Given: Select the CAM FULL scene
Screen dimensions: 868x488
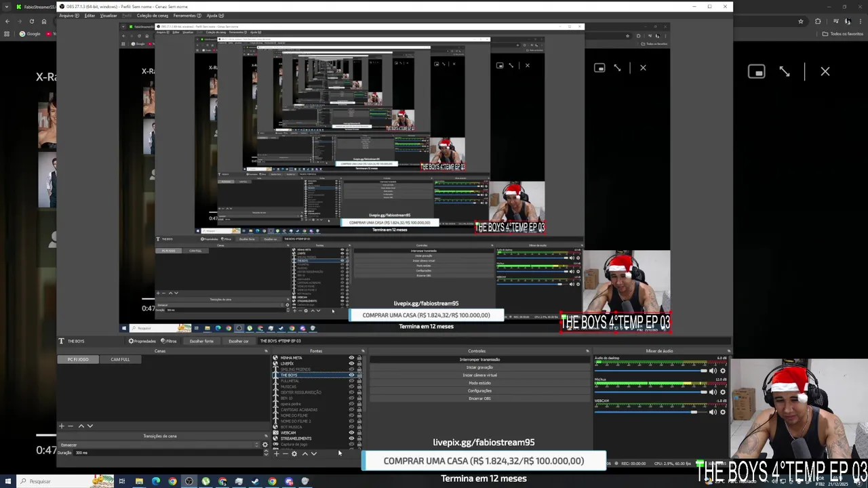Looking at the screenshot, I should (120, 359).
